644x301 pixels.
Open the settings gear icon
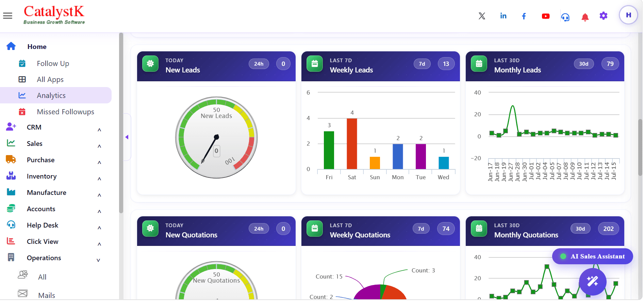point(603,16)
